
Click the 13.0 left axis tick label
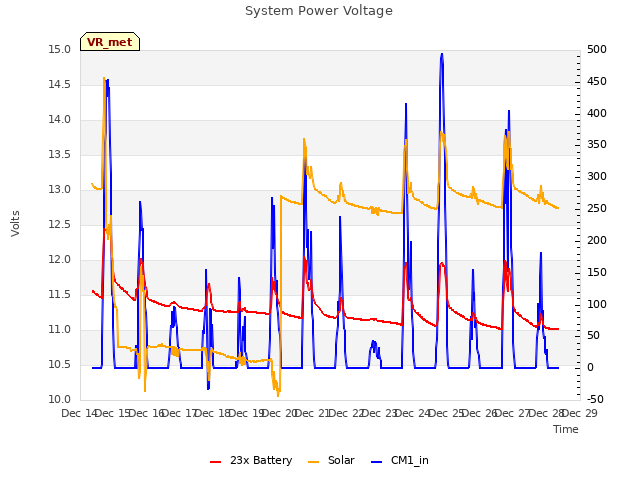click(60, 190)
